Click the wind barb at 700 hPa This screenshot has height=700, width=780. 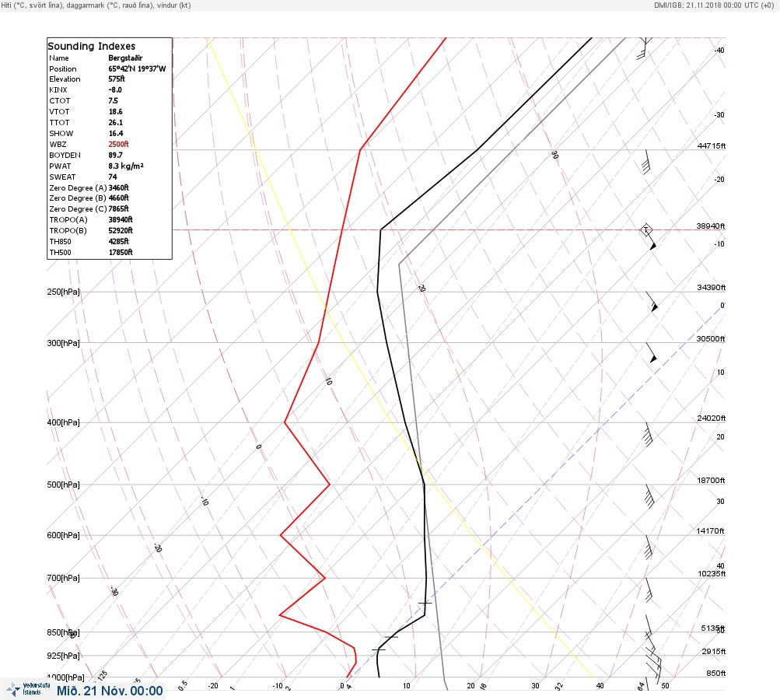click(648, 590)
